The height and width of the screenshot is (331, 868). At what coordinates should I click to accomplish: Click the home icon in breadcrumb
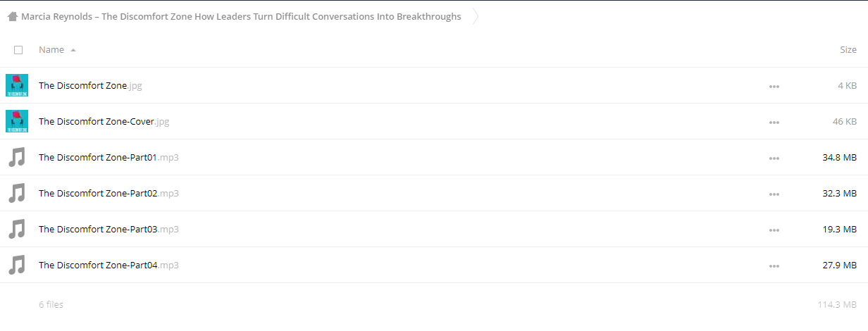13,16
